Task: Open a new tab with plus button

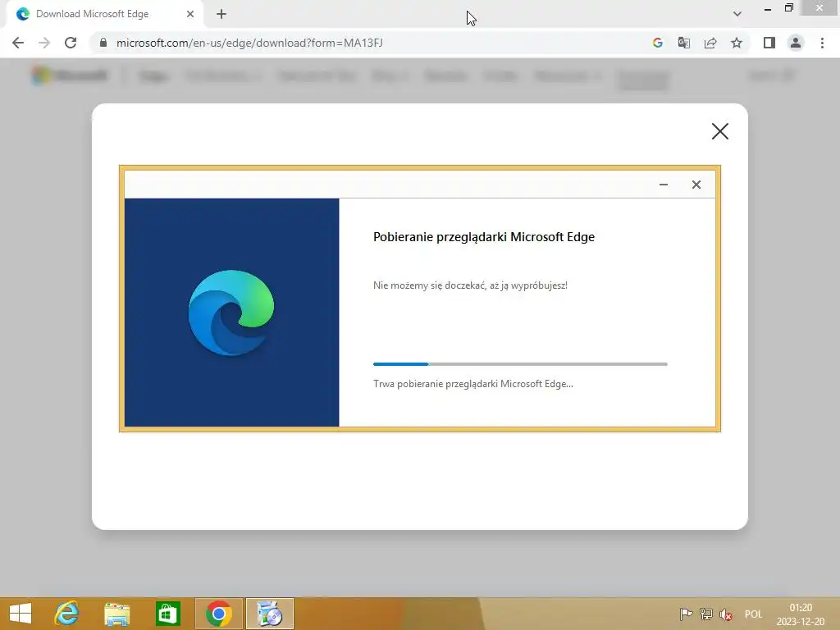Action: point(221,14)
